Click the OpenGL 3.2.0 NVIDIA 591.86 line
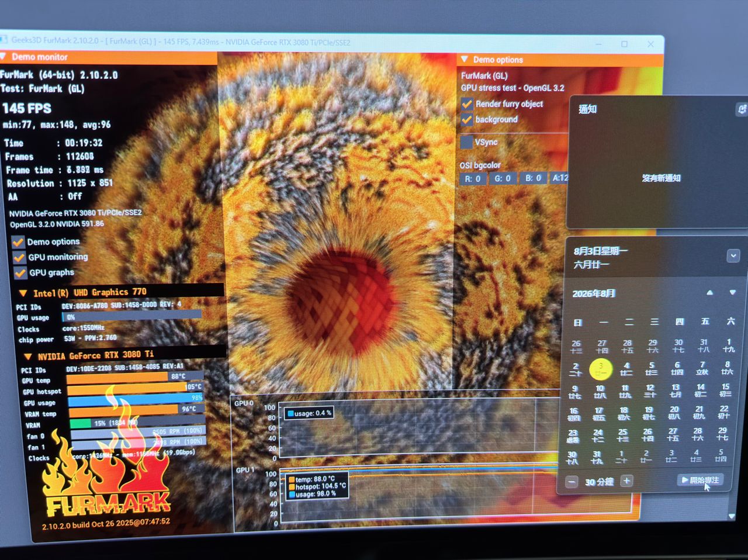The image size is (748, 560). (57, 224)
